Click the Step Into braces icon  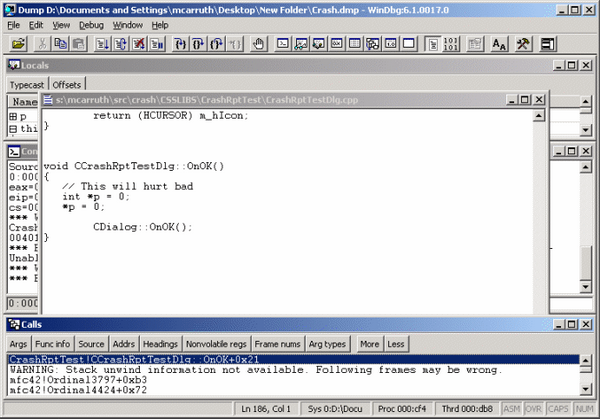pos(181,44)
